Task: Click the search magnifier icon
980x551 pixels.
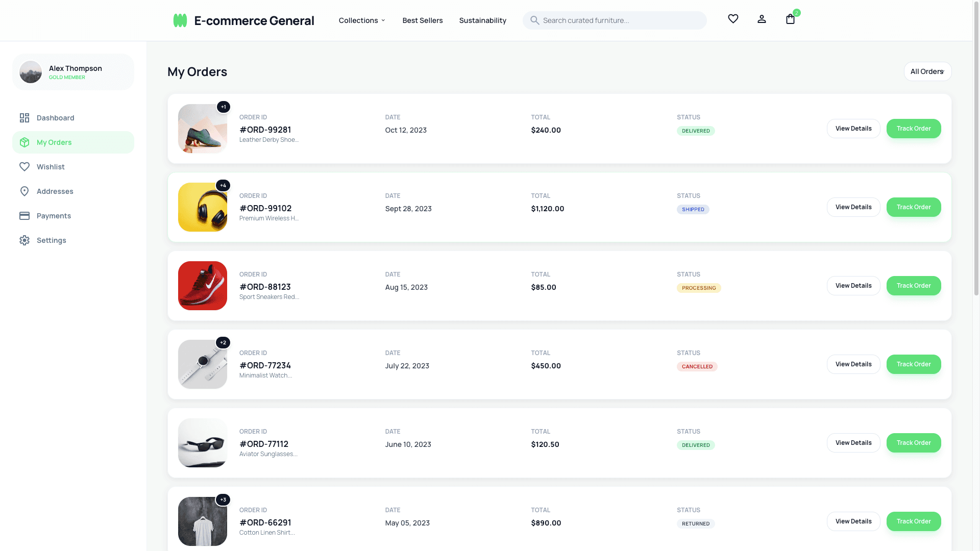Action: [x=534, y=20]
